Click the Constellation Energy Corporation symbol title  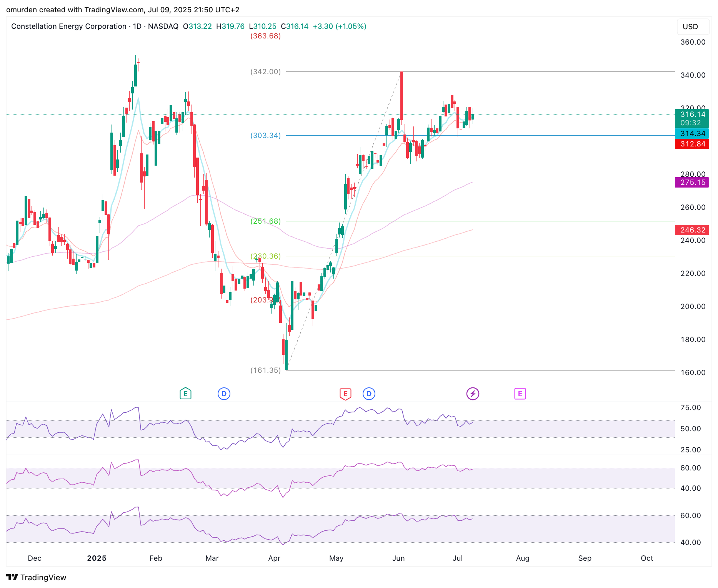[69, 26]
